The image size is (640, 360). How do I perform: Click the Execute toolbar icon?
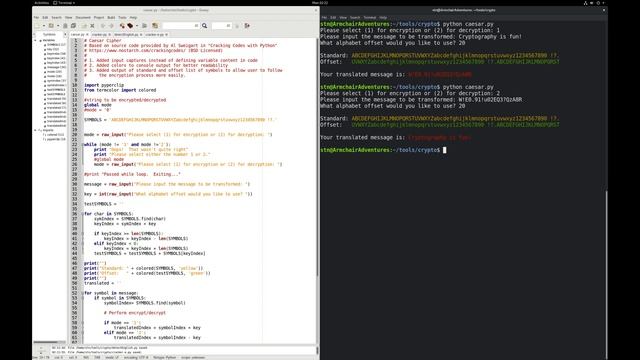point(144,26)
